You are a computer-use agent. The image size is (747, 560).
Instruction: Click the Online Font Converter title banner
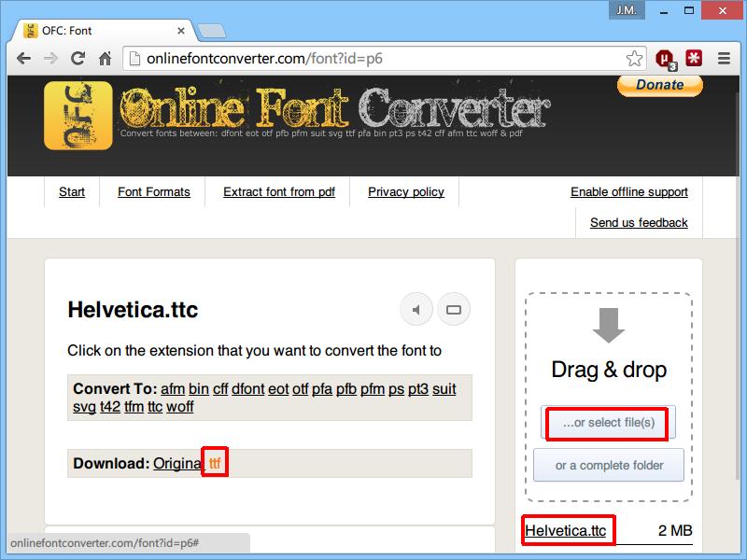335,110
